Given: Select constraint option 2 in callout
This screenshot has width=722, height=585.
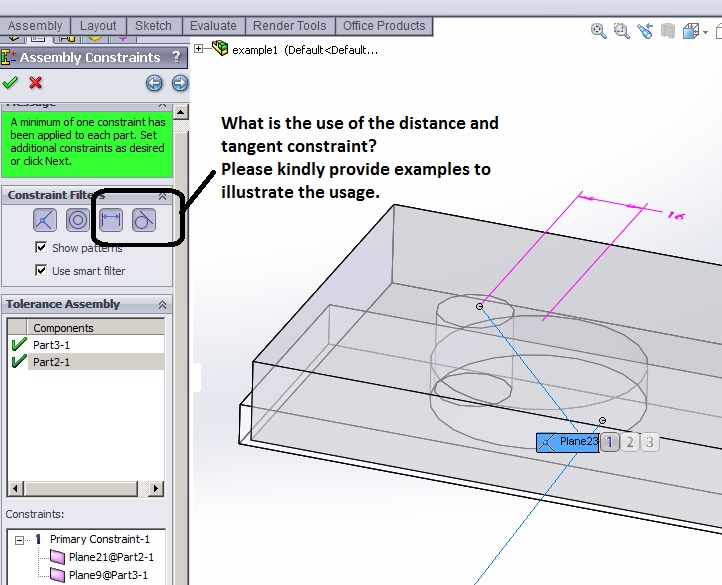Looking at the screenshot, I should (630, 442).
